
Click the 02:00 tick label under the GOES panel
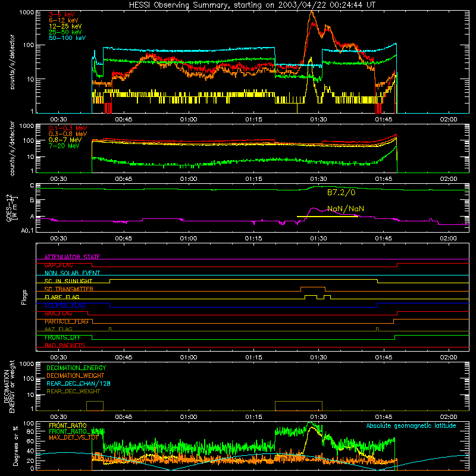pos(449,239)
